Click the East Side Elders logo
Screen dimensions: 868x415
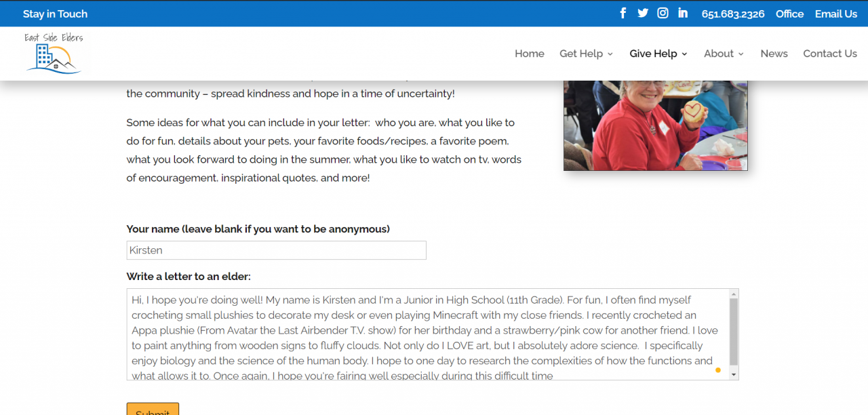pos(54,54)
